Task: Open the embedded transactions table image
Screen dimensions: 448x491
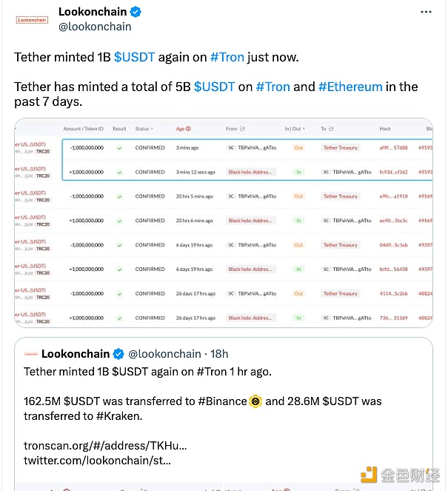Action: [x=224, y=222]
